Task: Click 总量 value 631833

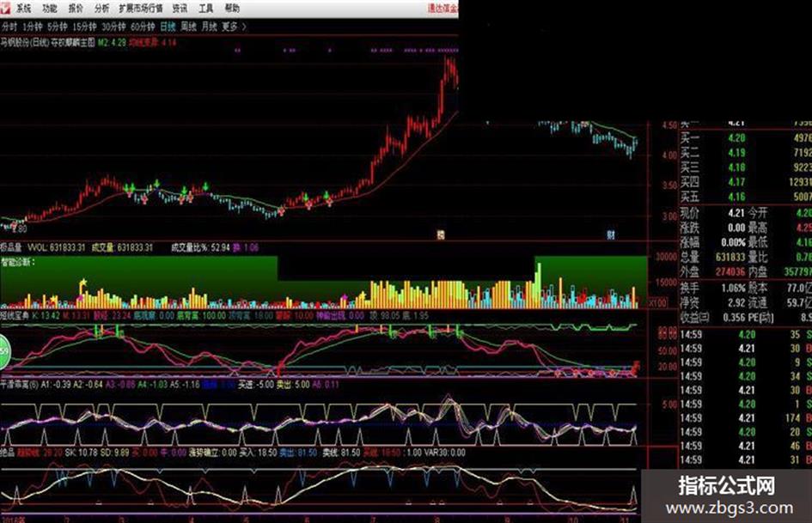Action: [x=730, y=257]
